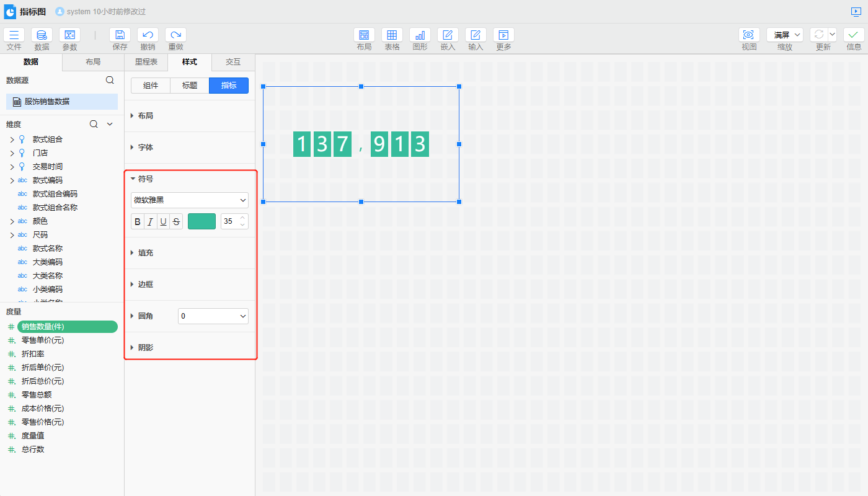Select the 标题 style button
868x496 pixels.
190,86
